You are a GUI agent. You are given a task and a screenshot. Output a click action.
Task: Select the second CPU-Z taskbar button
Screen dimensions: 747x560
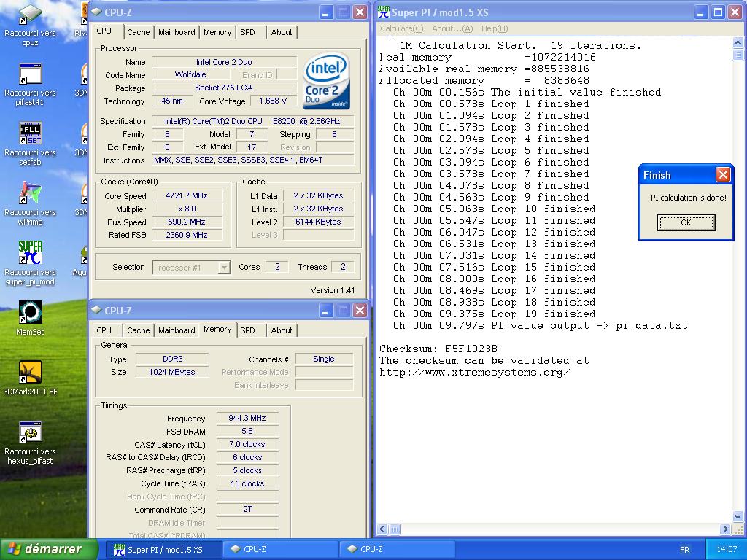(398, 550)
